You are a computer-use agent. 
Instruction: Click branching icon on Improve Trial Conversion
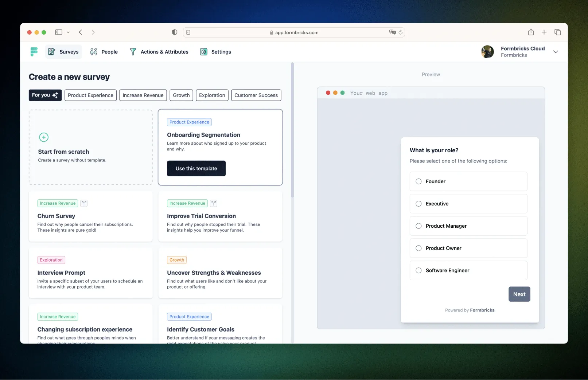pos(214,203)
